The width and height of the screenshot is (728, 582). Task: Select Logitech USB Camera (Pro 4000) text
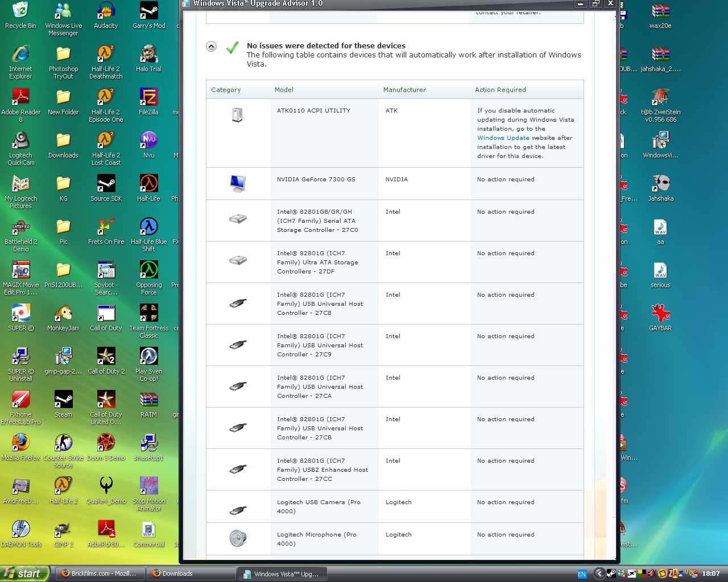318,507
